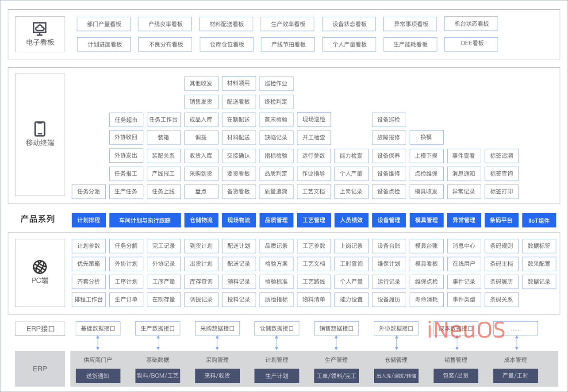Open the 车间计划与执行跟踪 tab
Image resolution: width=568 pixels, height=392 pixels.
pyautogui.click(x=145, y=220)
